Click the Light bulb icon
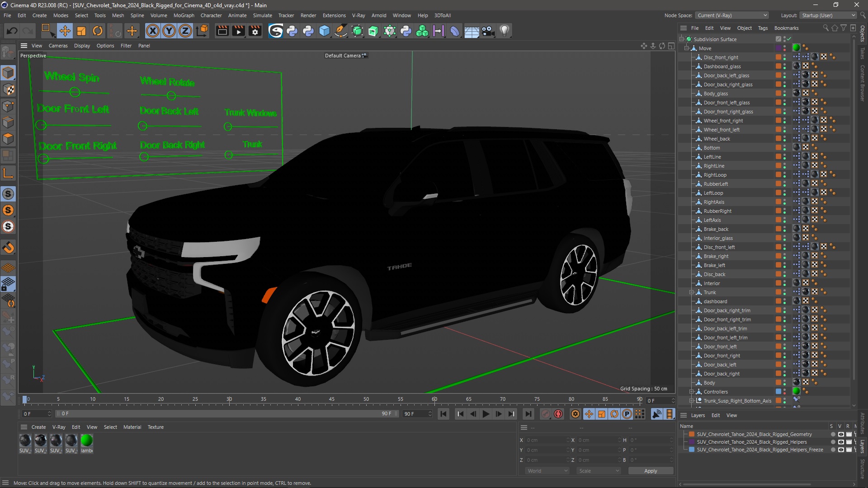 (x=504, y=31)
